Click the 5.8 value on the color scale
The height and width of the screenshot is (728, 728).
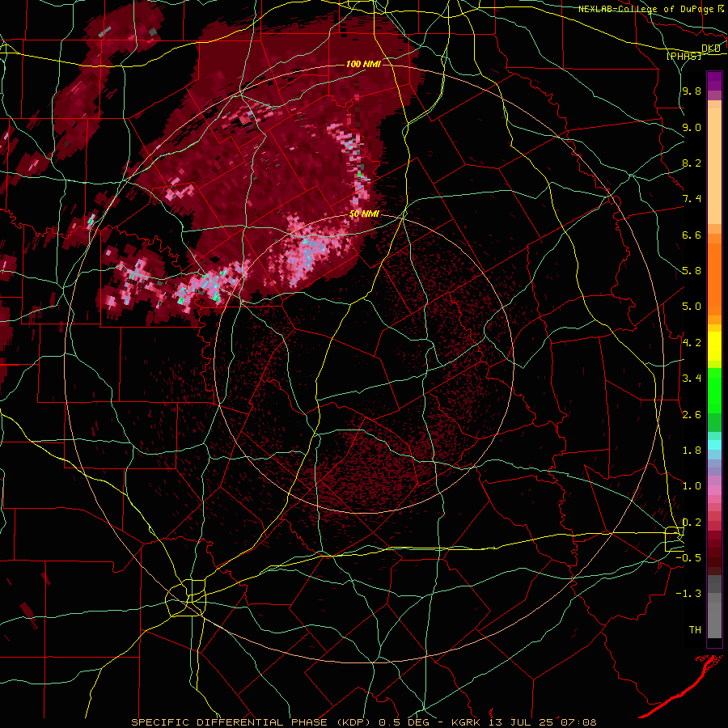692,271
